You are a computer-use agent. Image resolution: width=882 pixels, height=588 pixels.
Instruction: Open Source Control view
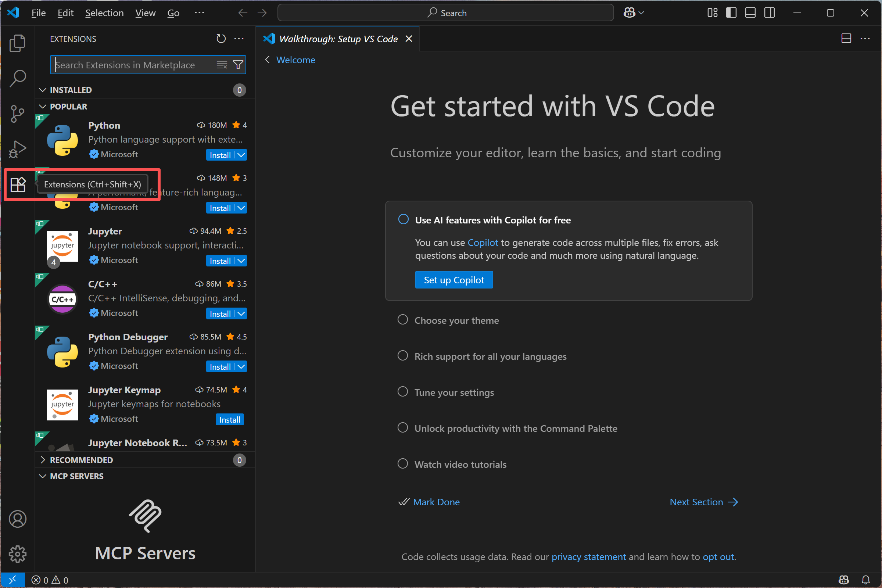pyautogui.click(x=17, y=114)
